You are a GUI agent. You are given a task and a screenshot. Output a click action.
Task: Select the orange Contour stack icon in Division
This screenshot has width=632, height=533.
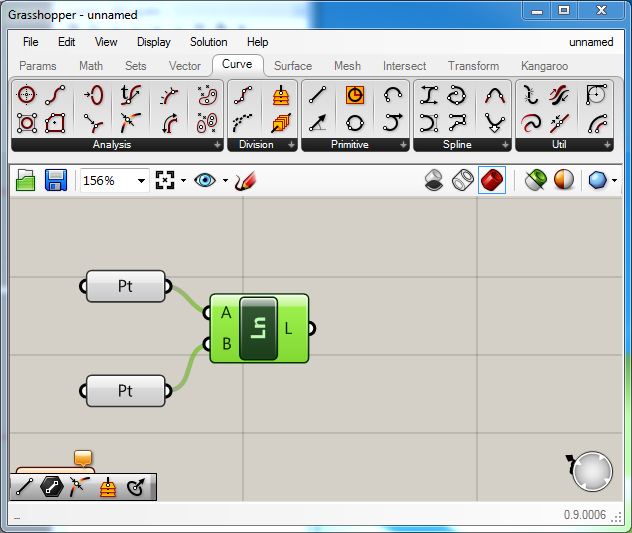pyautogui.click(x=281, y=95)
